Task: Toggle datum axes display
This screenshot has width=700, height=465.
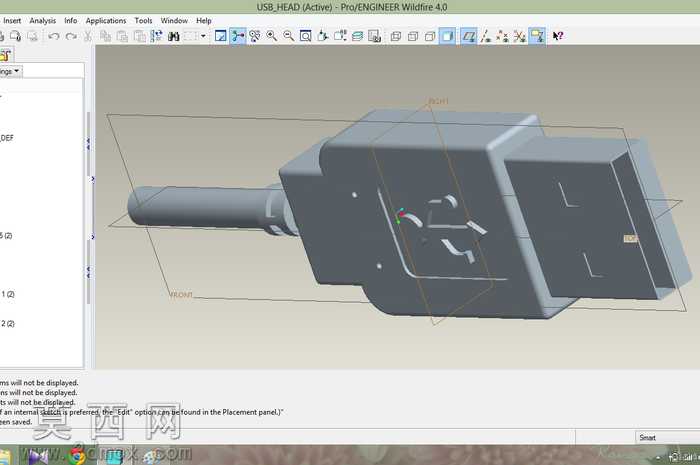Action: click(x=485, y=36)
